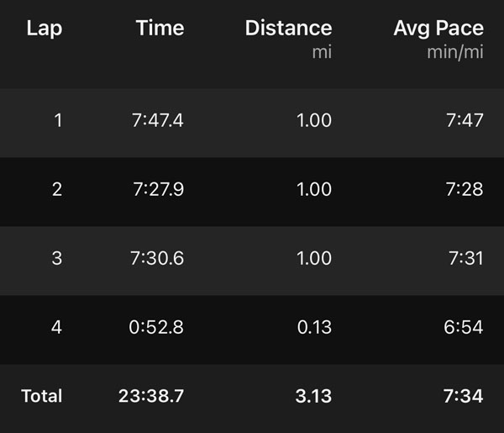The image size is (504, 433).
Task: Click lap 2 time 7:27.9
Action: coord(158,189)
